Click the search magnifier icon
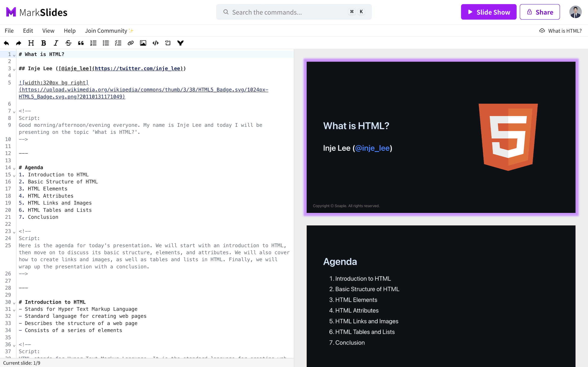Viewport: 588px width, 367px height. 226,12
